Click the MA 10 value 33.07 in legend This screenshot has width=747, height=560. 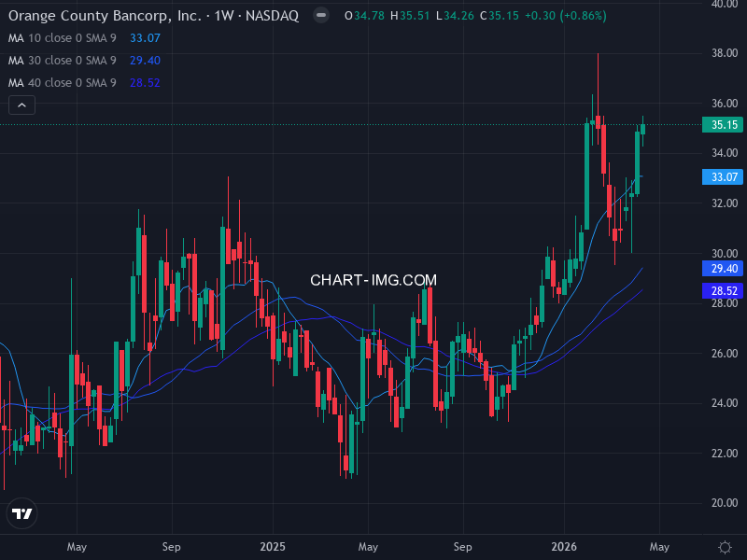click(x=146, y=38)
